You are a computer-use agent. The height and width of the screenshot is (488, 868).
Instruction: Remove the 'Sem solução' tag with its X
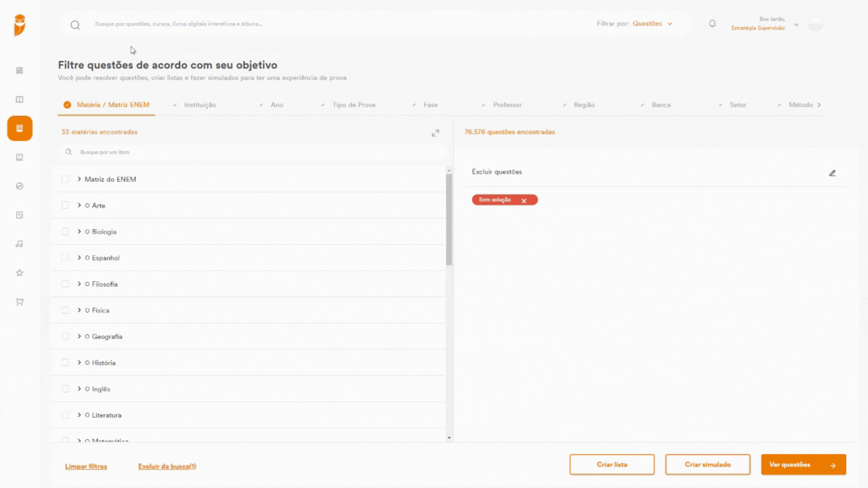coord(524,201)
